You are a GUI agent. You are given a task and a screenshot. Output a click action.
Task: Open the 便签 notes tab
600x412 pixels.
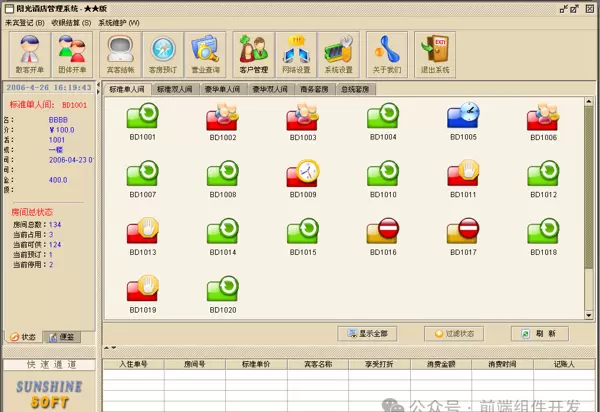click(x=62, y=337)
